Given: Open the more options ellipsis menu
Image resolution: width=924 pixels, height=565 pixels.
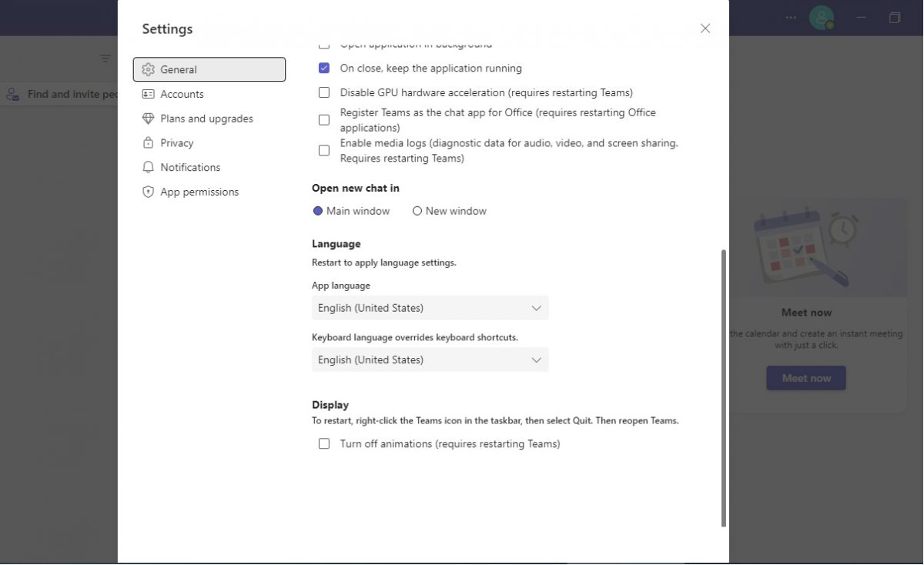Looking at the screenshot, I should 790,17.
